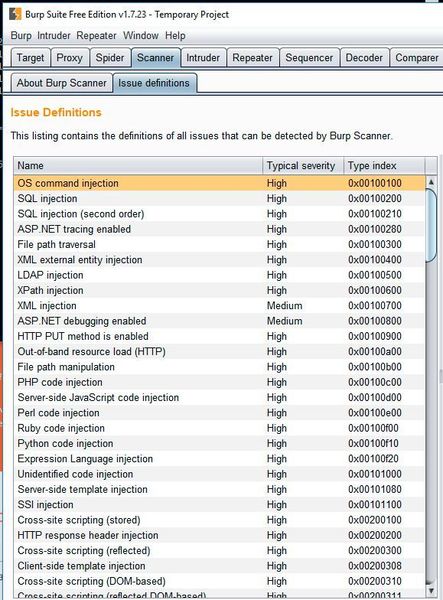Select the File path traversal issue
Viewport: 443px width, 600px height.
(x=219, y=245)
